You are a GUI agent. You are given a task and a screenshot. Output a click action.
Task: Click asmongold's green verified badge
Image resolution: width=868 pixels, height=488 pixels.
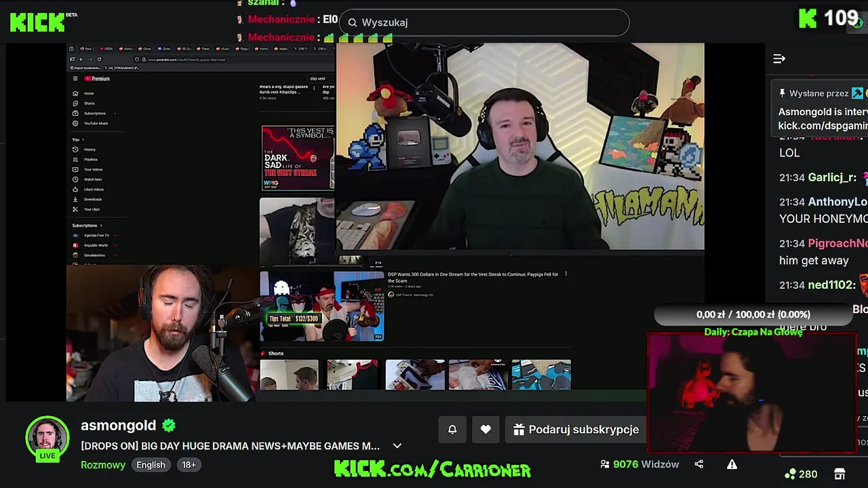(x=169, y=426)
